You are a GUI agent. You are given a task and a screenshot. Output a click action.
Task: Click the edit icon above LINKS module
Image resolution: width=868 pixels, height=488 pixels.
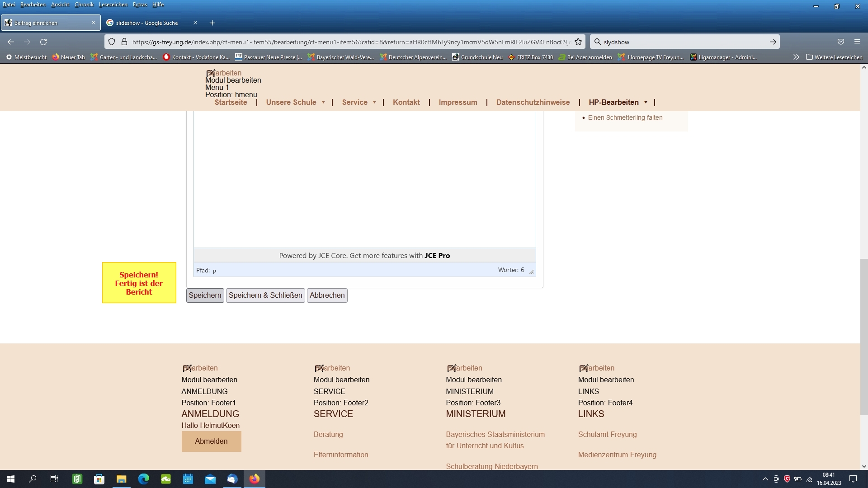point(584,368)
